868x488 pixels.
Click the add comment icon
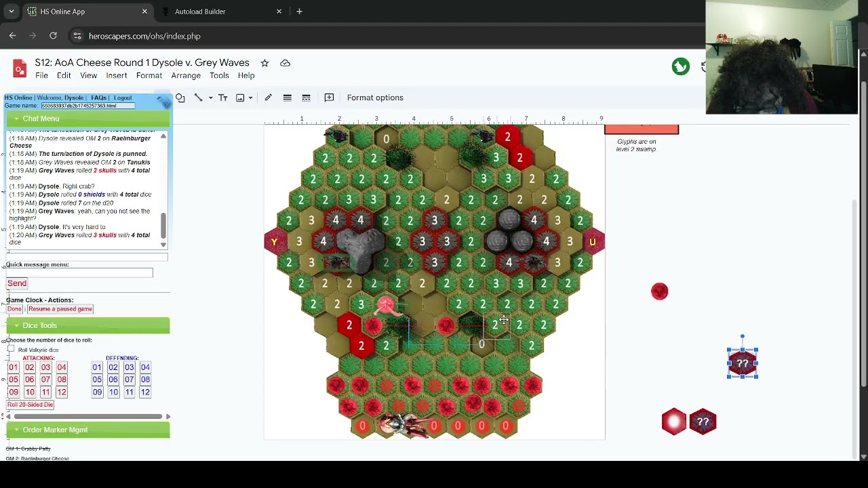329,98
